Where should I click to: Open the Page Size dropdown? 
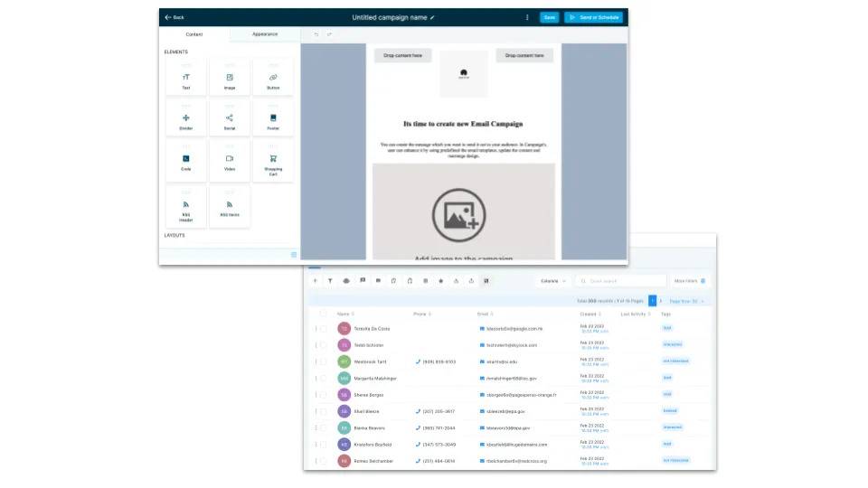(x=686, y=302)
